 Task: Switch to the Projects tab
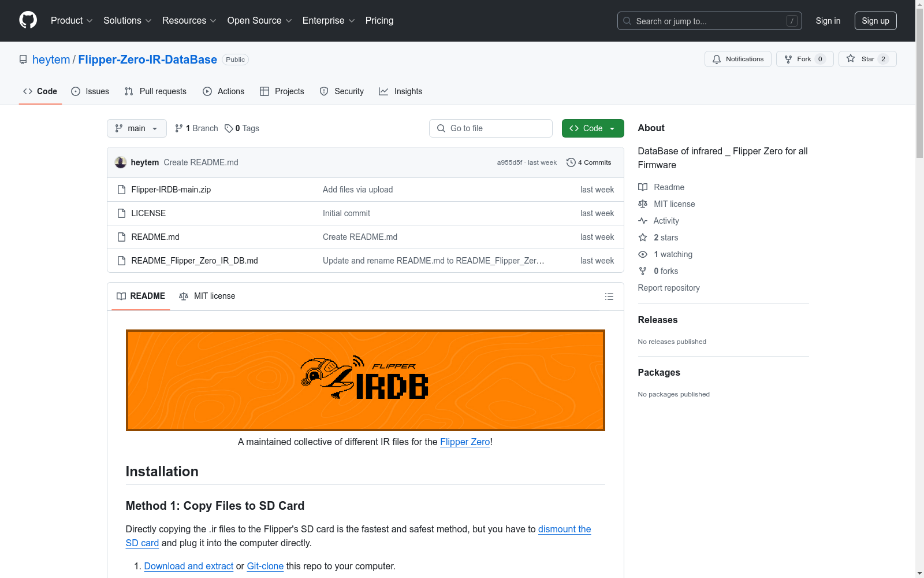[x=282, y=91]
